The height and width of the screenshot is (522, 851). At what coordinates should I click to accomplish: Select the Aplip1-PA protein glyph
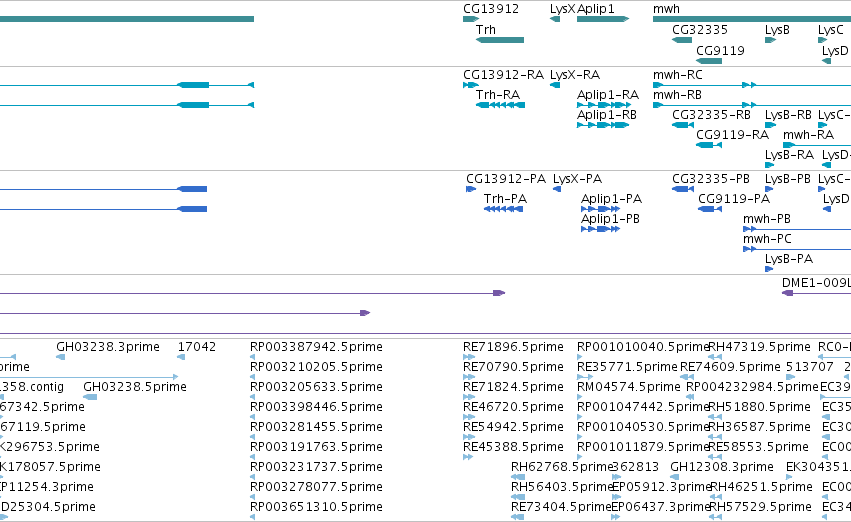point(600,209)
